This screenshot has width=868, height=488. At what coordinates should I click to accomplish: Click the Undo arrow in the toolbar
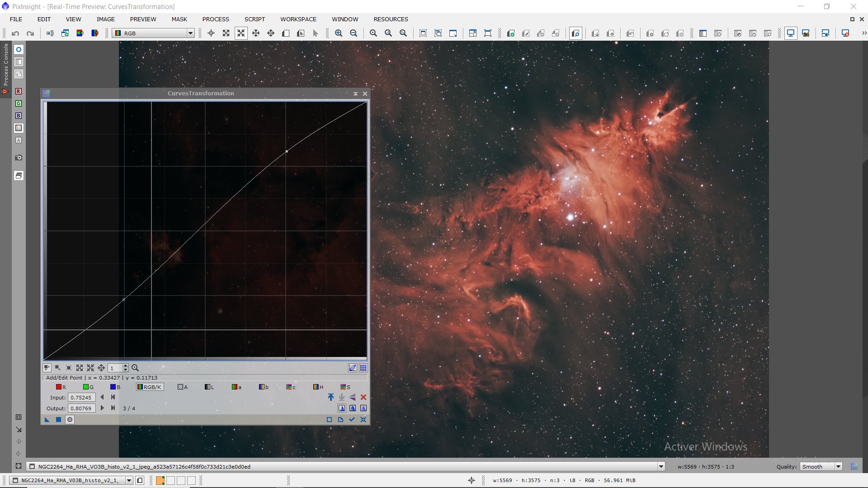15,33
